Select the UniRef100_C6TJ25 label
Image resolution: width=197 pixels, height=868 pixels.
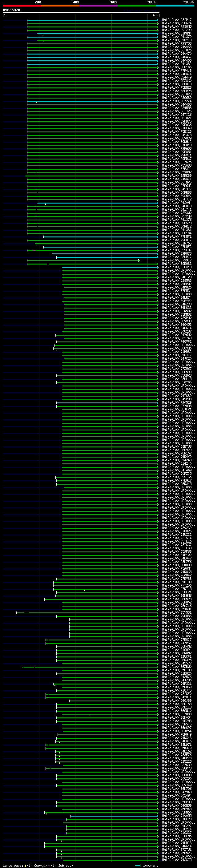[176, 111]
